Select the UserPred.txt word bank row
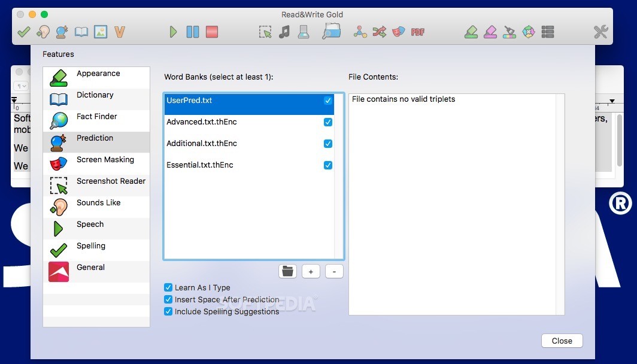 [x=249, y=104]
